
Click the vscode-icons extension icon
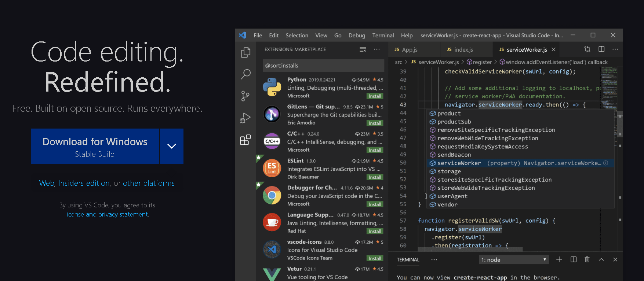click(x=272, y=249)
